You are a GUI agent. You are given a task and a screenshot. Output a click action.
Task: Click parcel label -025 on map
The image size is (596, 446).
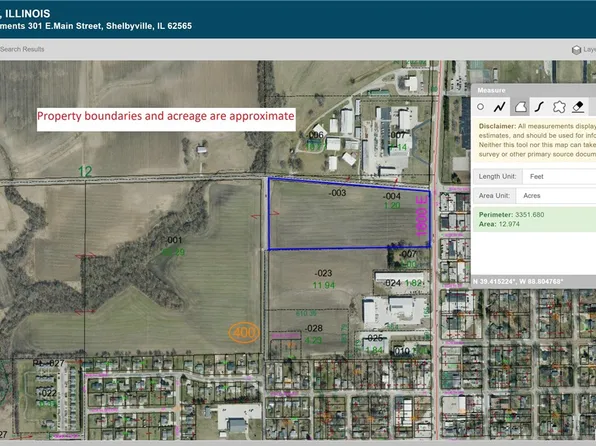point(374,338)
